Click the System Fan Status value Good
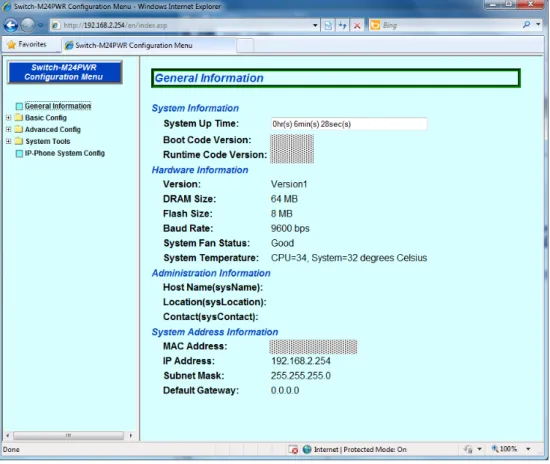Screen dimensions: 550x464 pyautogui.click(x=282, y=243)
